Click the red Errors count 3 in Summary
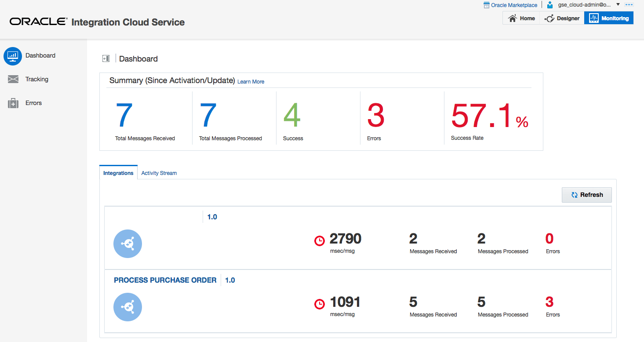This screenshot has width=644, height=342. [x=376, y=115]
